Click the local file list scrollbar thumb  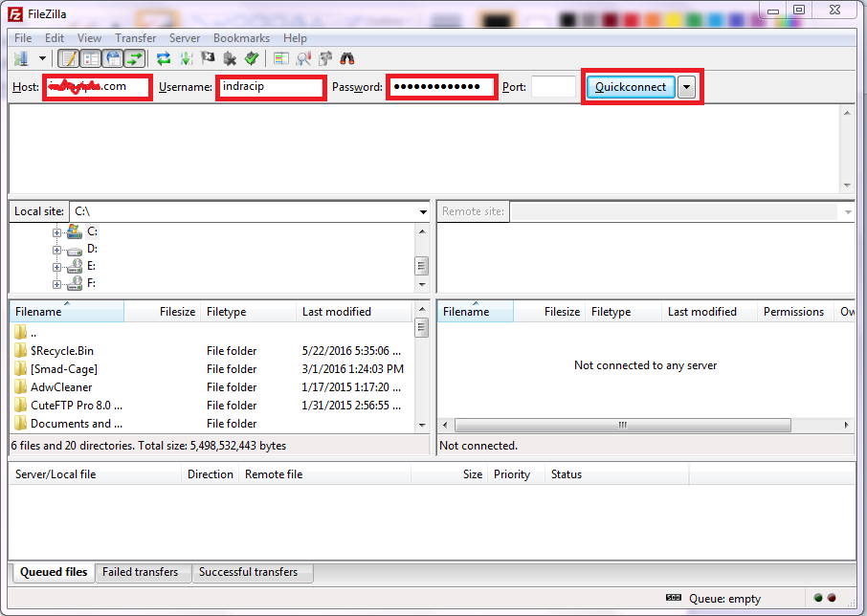click(x=421, y=328)
